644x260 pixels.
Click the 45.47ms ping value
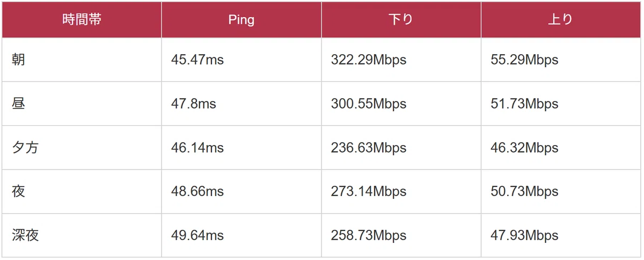(197, 60)
